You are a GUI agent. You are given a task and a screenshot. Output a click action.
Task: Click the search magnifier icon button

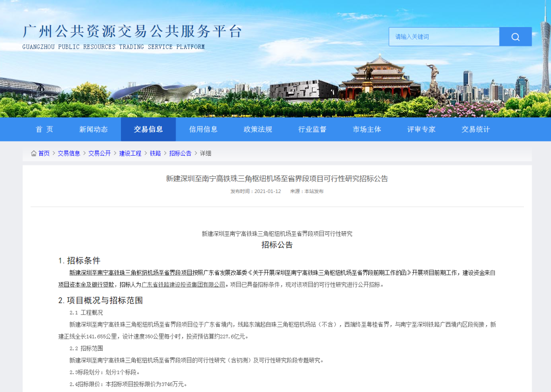point(515,37)
